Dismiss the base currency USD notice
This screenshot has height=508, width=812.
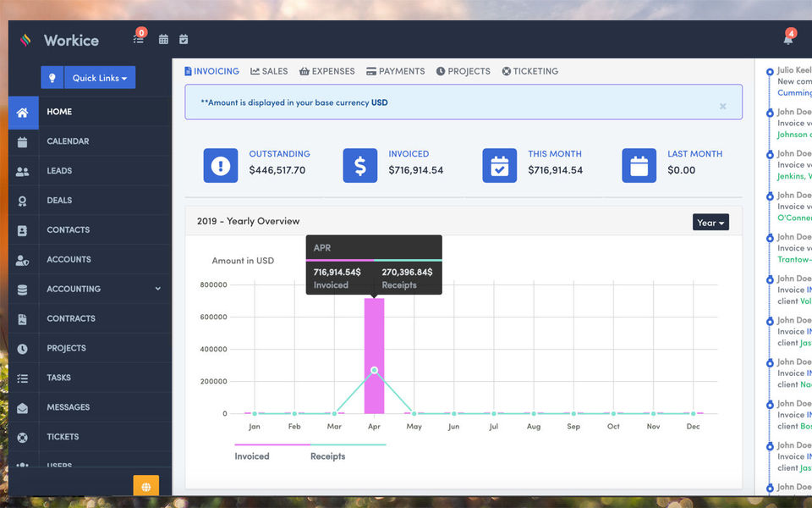722,107
